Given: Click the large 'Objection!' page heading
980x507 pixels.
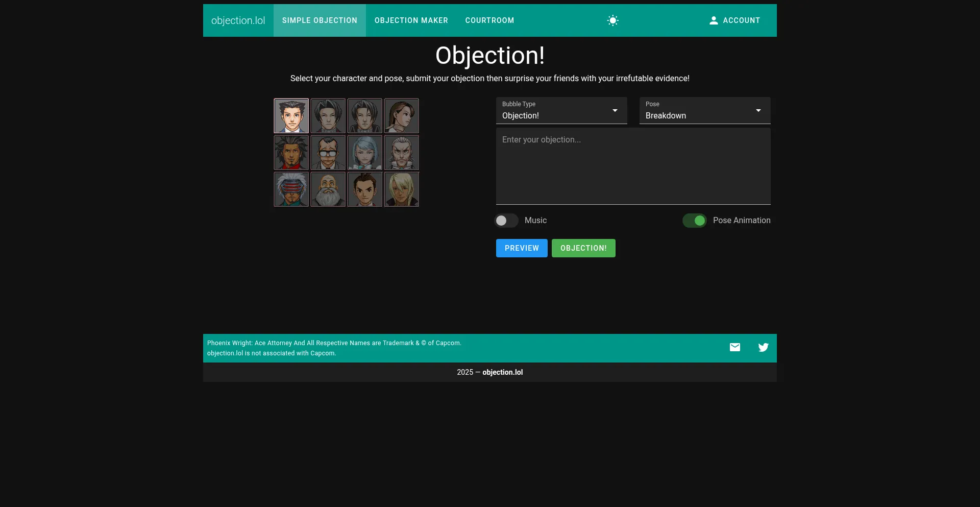Looking at the screenshot, I should (490, 55).
